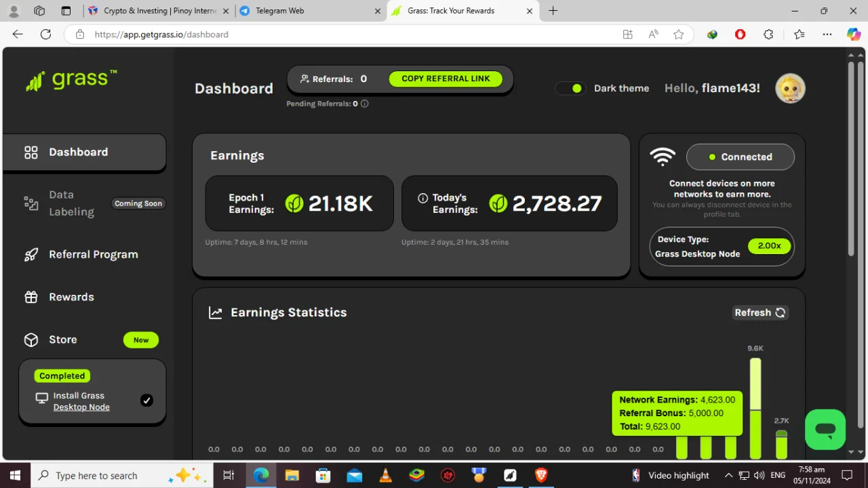This screenshot has width=868, height=488.
Task: Open the flame143 profile avatar
Action: tap(790, 88)
